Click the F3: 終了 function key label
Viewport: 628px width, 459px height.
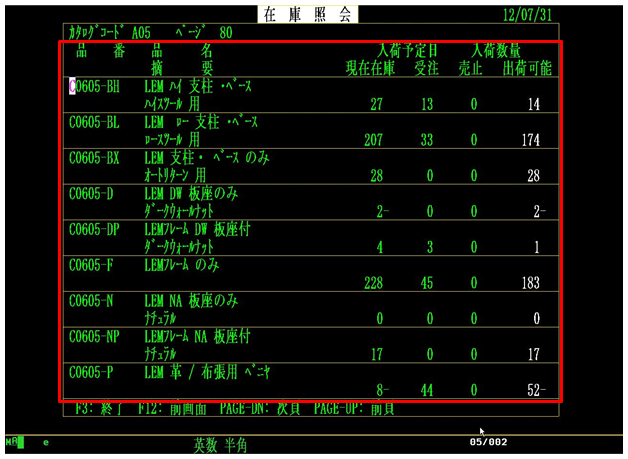[99, 408]
